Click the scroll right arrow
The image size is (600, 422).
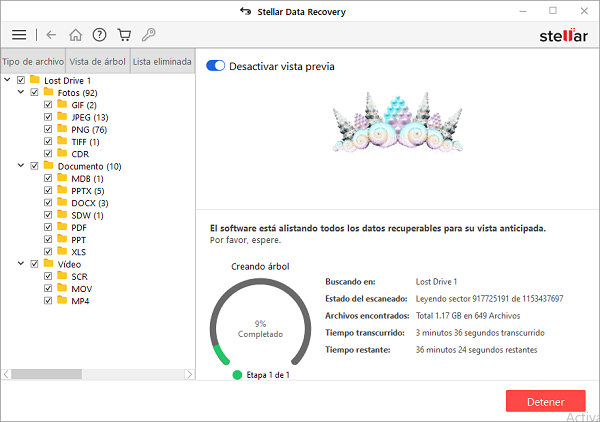(x=189, y=374)
